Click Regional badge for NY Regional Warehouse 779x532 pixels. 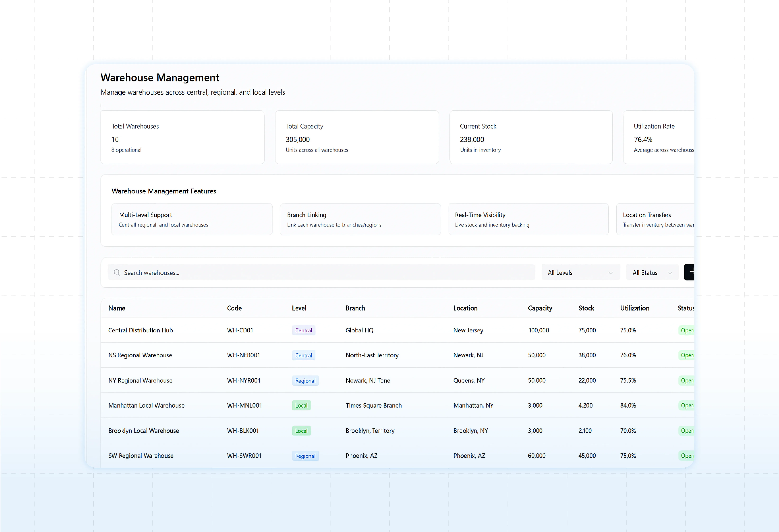pos(305,380)
